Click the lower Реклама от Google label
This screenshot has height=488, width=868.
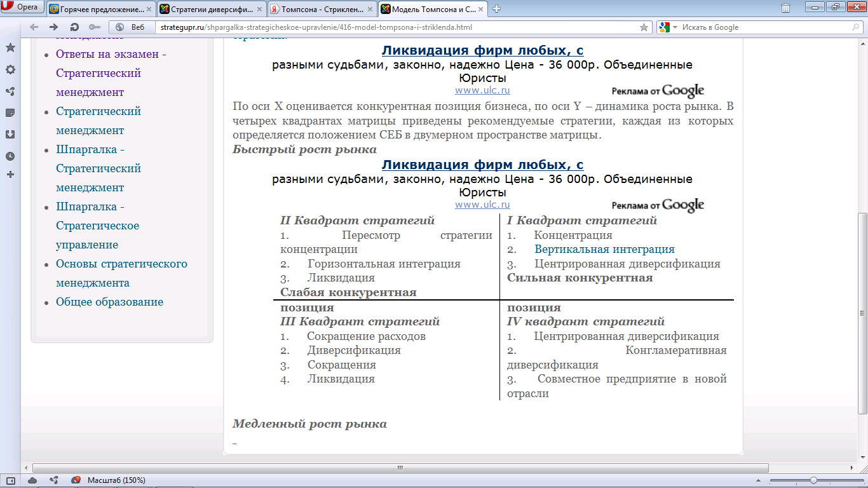[x=658, y=205]
